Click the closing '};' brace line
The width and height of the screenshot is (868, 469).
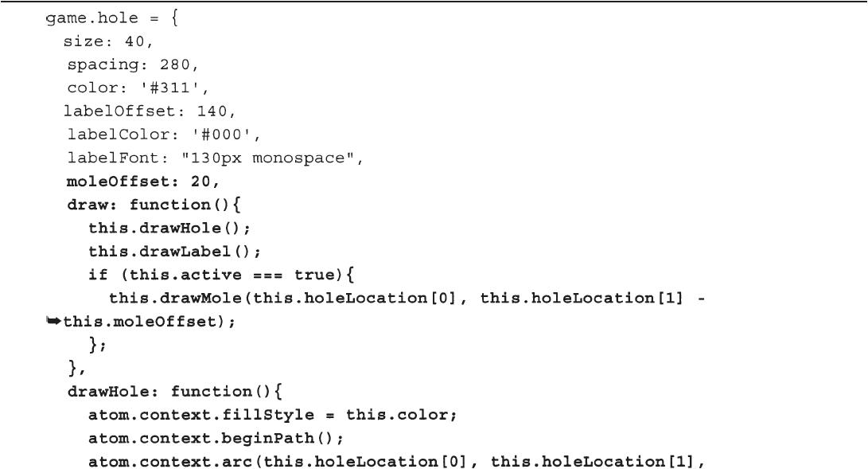97,345
